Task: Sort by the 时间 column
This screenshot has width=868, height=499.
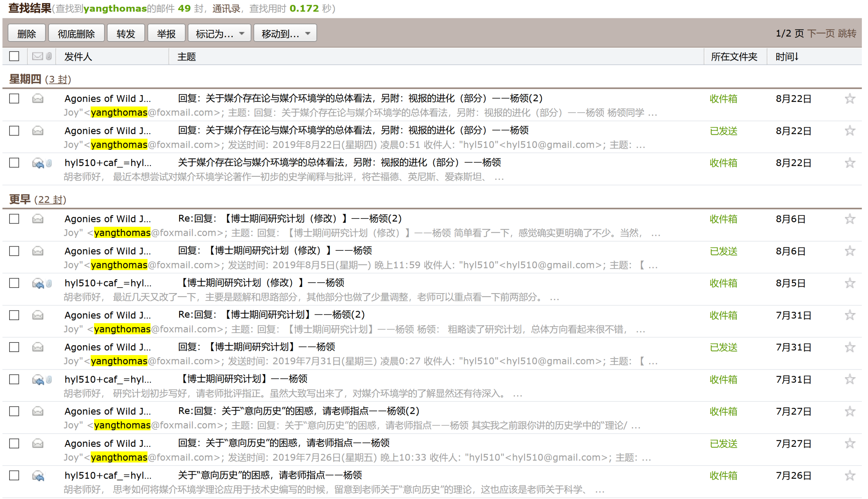Action: tap(787, 57)
